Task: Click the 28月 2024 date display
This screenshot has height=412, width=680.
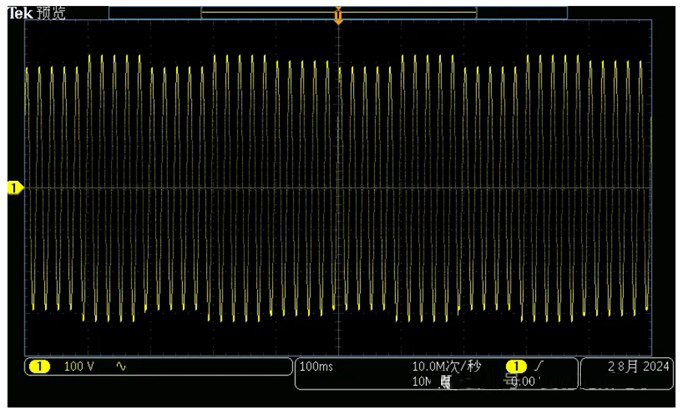Action: pyautogui.click(x=629, y=367)
